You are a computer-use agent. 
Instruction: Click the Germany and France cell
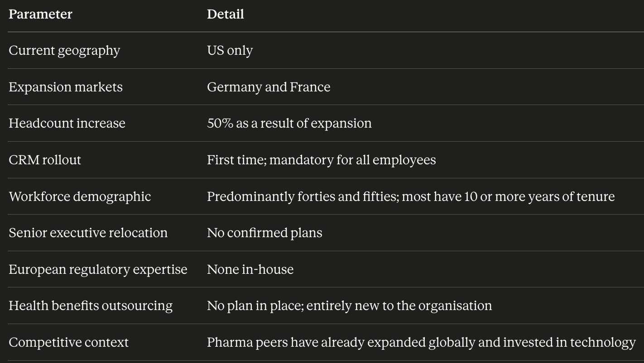tap(269, 87)
